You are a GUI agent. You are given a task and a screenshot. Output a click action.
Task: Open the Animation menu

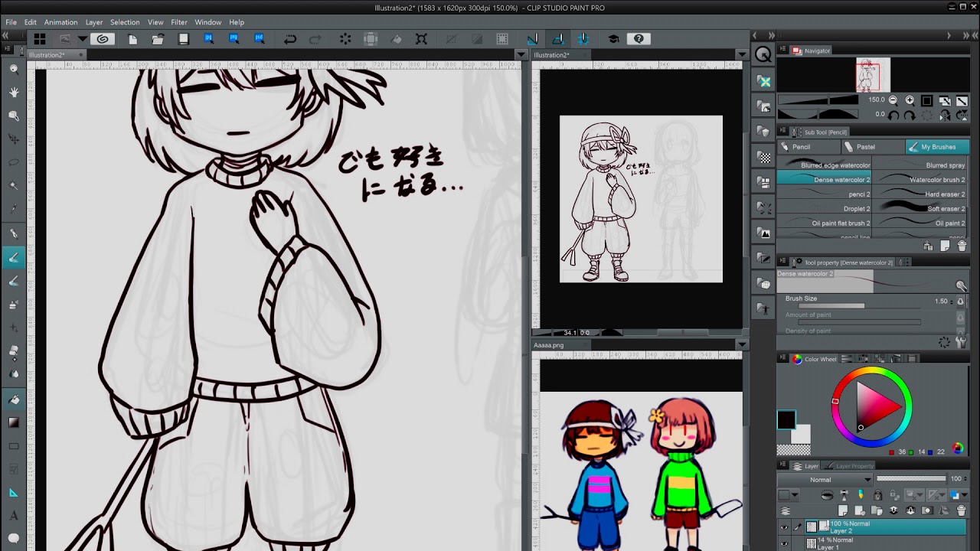(x=60, y=22)
